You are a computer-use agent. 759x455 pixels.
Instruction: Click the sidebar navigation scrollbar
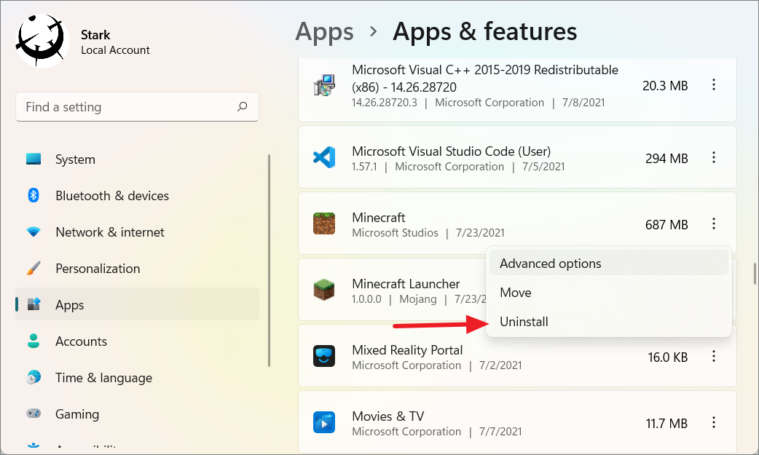(x=269, y=260)
